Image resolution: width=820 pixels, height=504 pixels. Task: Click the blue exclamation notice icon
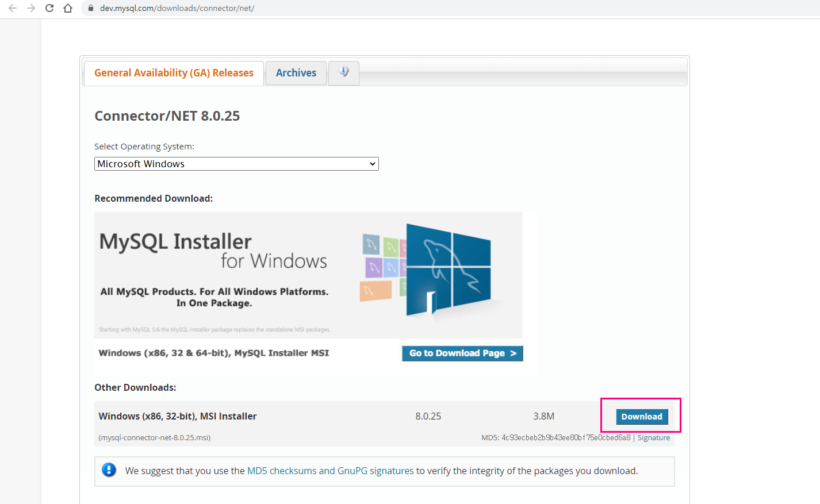pos(109,470)
